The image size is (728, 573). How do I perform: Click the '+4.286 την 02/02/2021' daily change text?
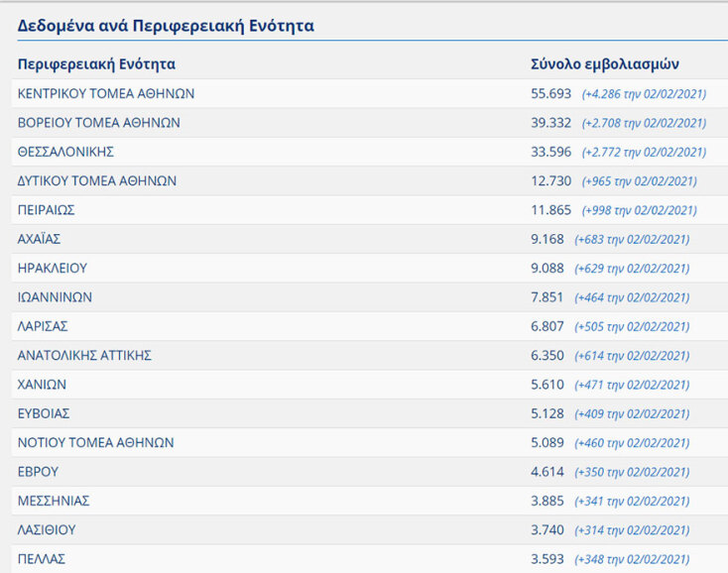click(x=644, y=94)
